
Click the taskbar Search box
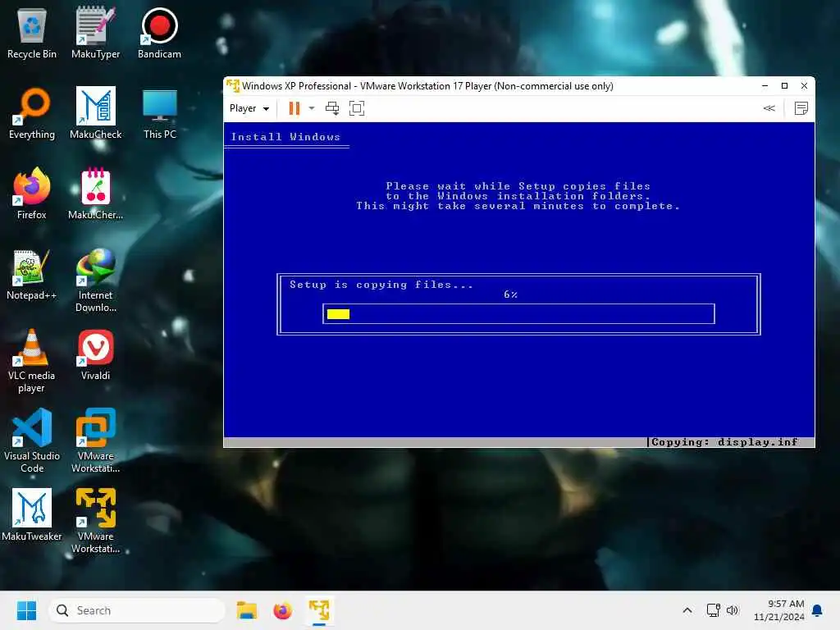[x=137, y=610]
